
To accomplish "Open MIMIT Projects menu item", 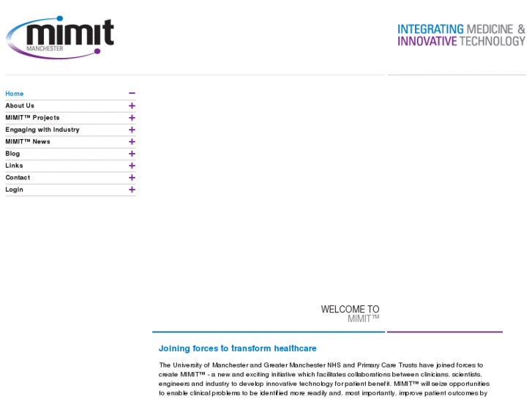I will [x=32, y=117].
